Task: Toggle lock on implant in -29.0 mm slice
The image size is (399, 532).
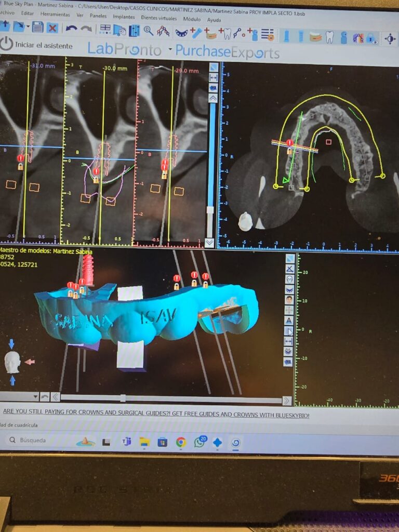Action: coord(164,175)
